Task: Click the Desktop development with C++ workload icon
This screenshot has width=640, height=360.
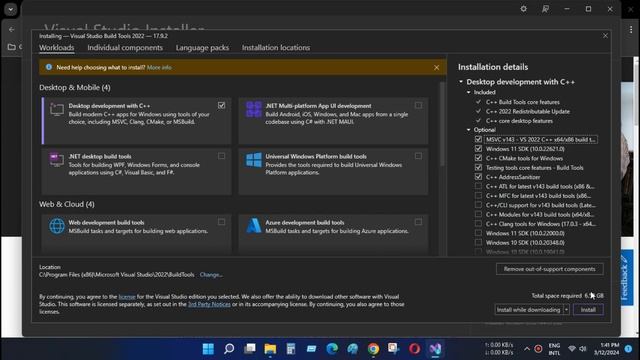Action: [x=57, y=109]
